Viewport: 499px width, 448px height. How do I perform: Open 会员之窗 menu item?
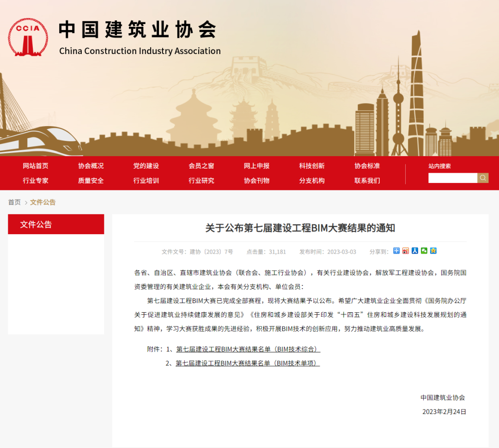tap(201, 166)
